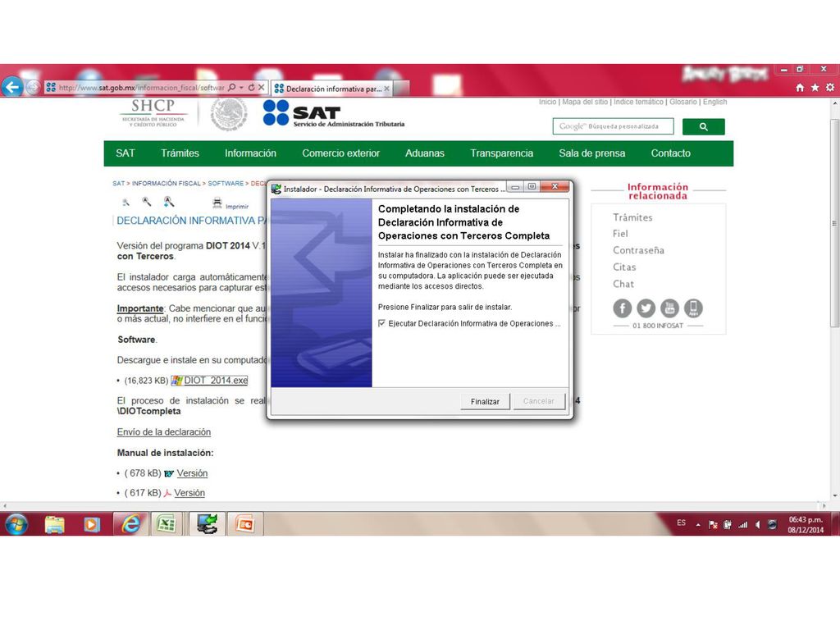Screen dimensions: 840x630
Task: Download DIOT_2014.exe link
Action: tap(216, 381)
